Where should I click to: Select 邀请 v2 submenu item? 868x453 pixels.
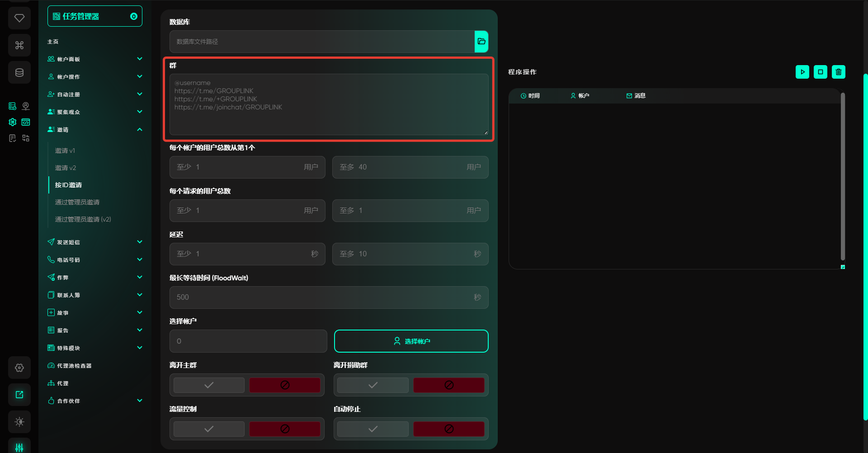(x=66, y=168)
